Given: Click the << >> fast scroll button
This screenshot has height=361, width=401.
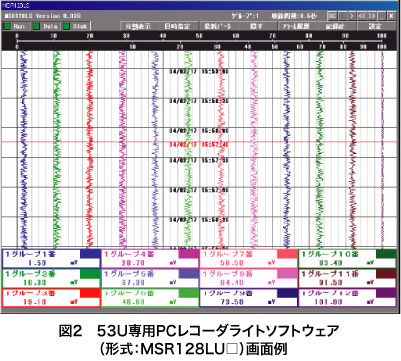Looking at the screenshot, I should coord(367,16).
